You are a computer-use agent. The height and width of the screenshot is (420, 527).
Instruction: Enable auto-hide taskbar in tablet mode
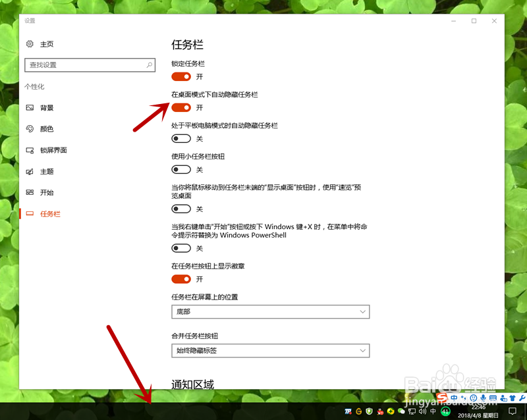(181, 138)
